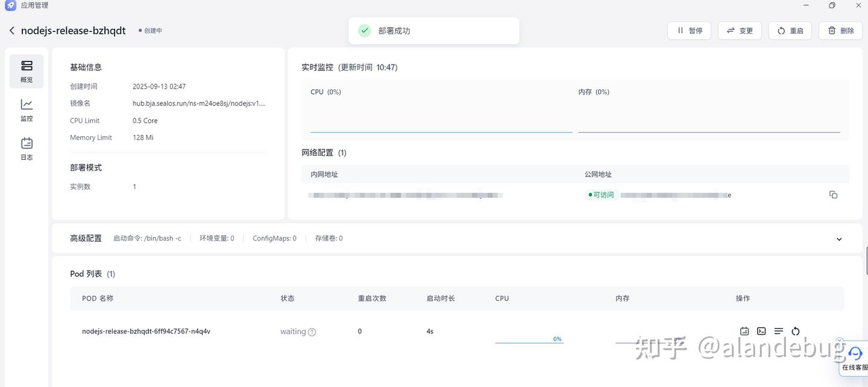This screenshot has height=387, width=868.
Task: Click the 可访问 accessible status indicator
Action: click(x=600, y=195)
